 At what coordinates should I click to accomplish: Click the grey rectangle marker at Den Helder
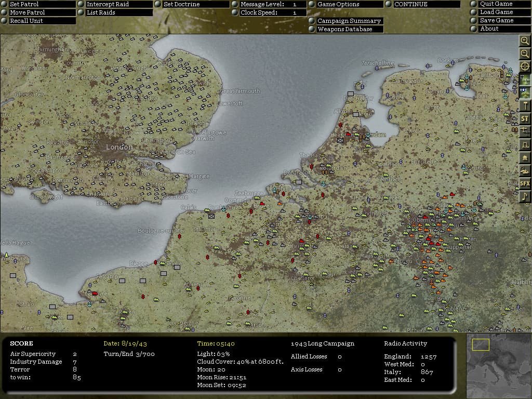point(351,94)
